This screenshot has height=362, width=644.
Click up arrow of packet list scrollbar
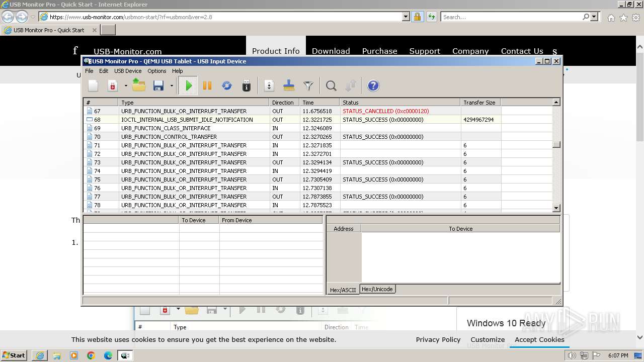pyautogui.click(x=556, y=103)
